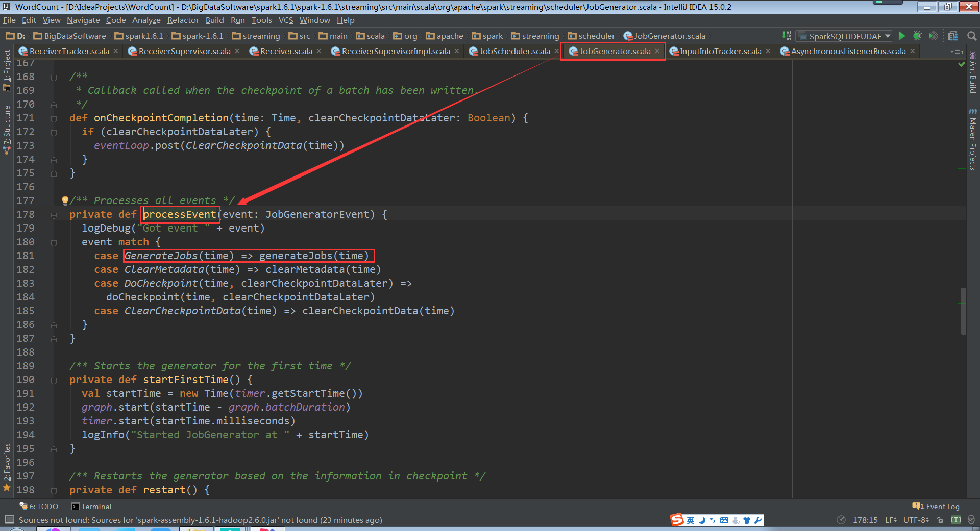980x531 pixels.
Task: Switch to ReceiverTracker.scala tab
Action: pyautogui.click(x=69, y=52)
